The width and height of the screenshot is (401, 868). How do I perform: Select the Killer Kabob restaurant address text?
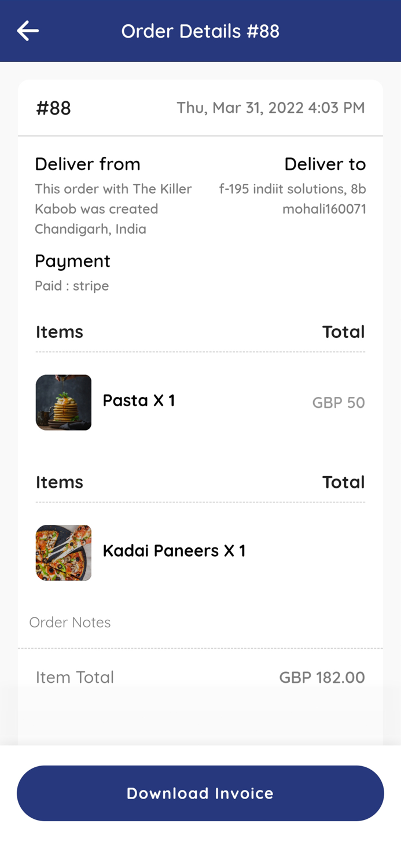click(x=113, y=209)
